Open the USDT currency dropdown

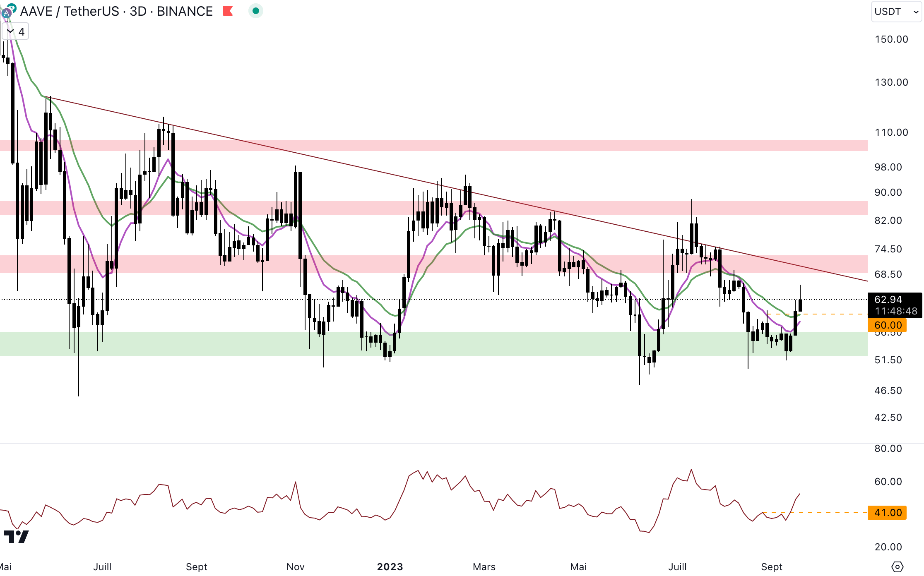point(896,12)
